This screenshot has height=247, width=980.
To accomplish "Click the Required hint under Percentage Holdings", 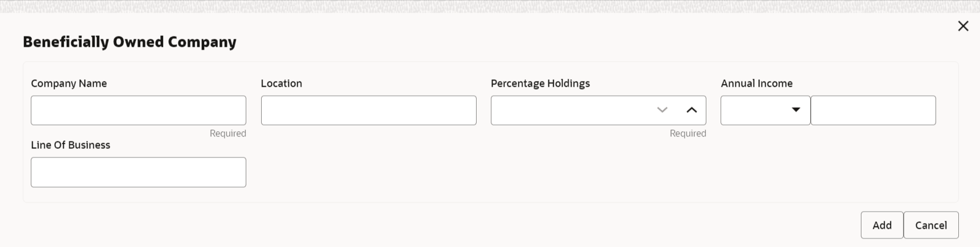I will point(688,133).
